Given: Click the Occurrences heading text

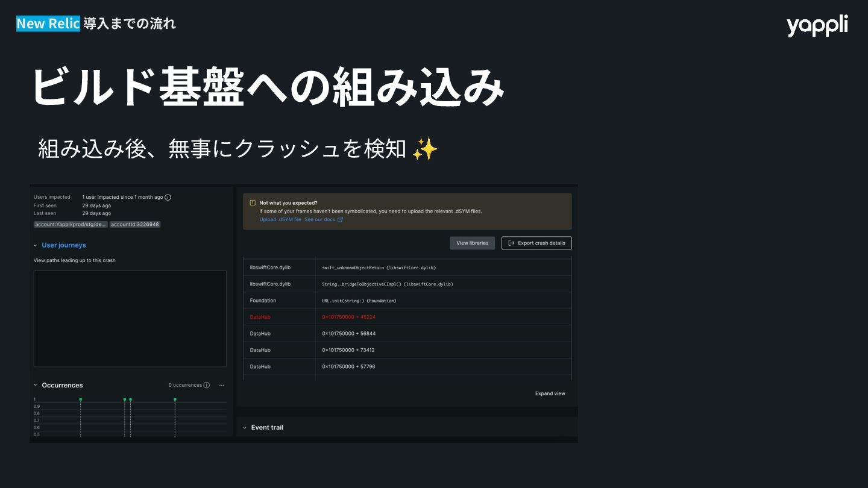Looking at the screenshot, I should coord(62,385).
